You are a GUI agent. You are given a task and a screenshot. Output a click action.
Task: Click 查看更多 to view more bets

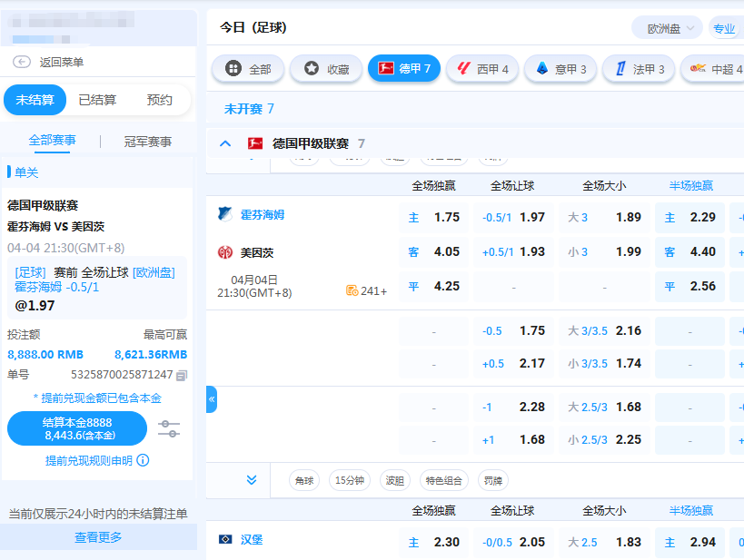click(98, 537)
